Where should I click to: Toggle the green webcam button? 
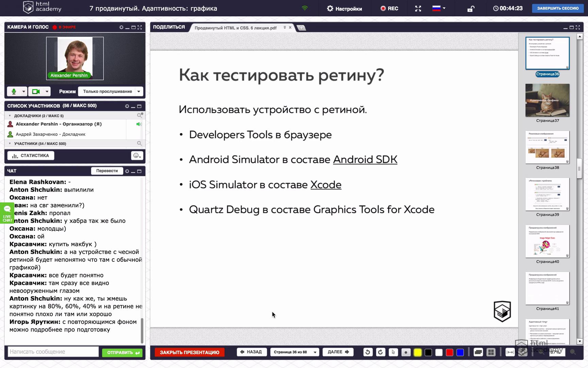pyautogui.click(x=36, y=91)
